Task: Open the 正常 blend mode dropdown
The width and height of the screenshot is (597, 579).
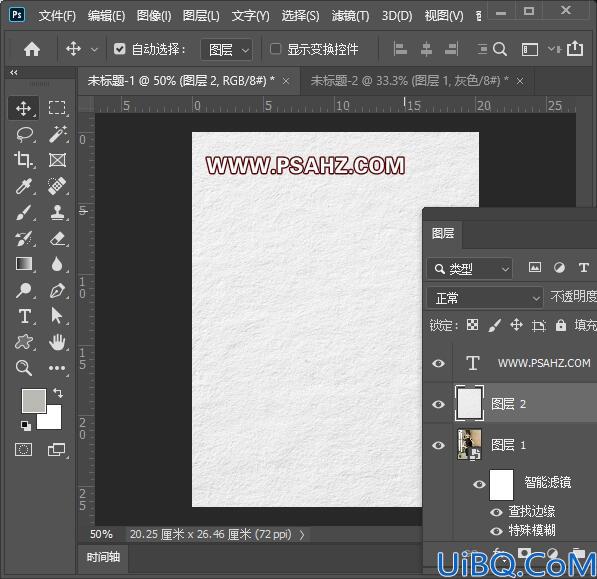Action: point(485,298)
